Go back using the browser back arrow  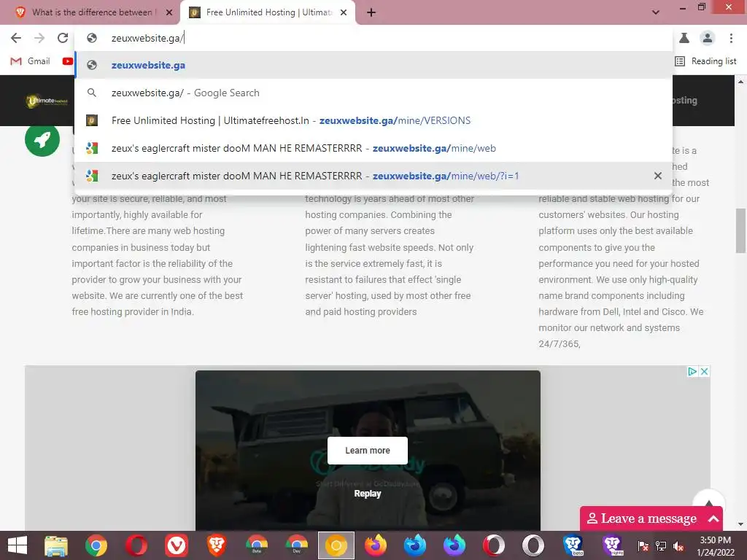pos(16,38)
